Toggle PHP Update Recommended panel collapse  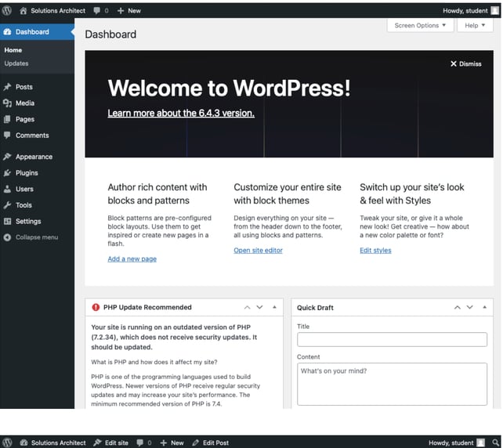(x=274, y=307)
